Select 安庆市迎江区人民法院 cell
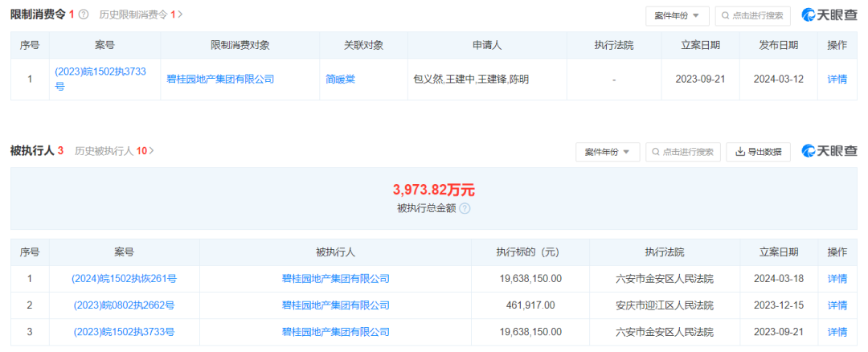 coord(665,305)
